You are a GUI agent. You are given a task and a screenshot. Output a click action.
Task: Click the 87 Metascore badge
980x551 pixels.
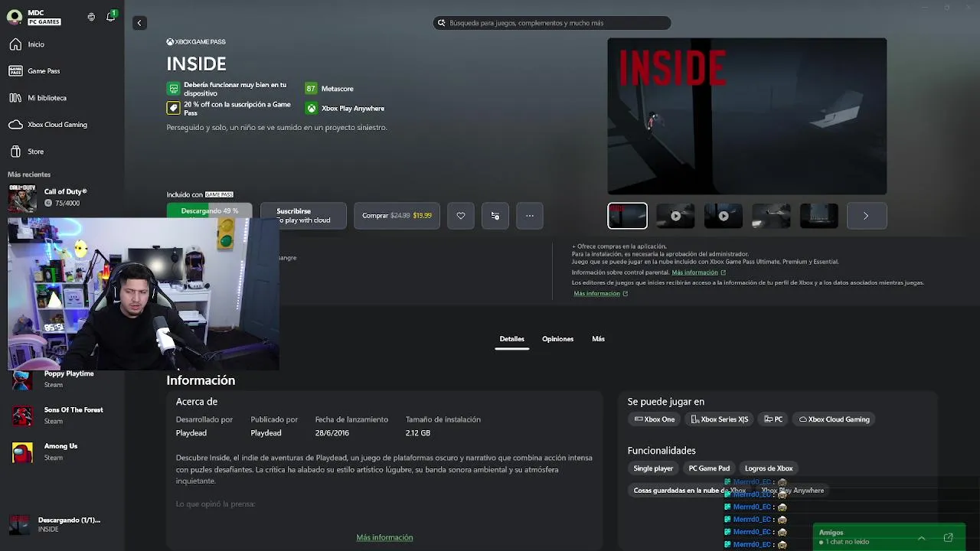(329, 89)
